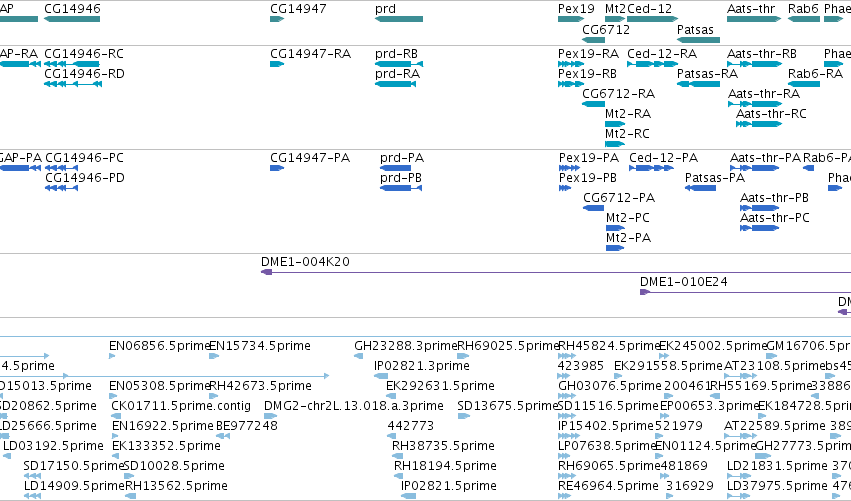Click the DME1-010E24 clone feature
The height and width of the screenshot is (501, 851).
tap(745, 292)
